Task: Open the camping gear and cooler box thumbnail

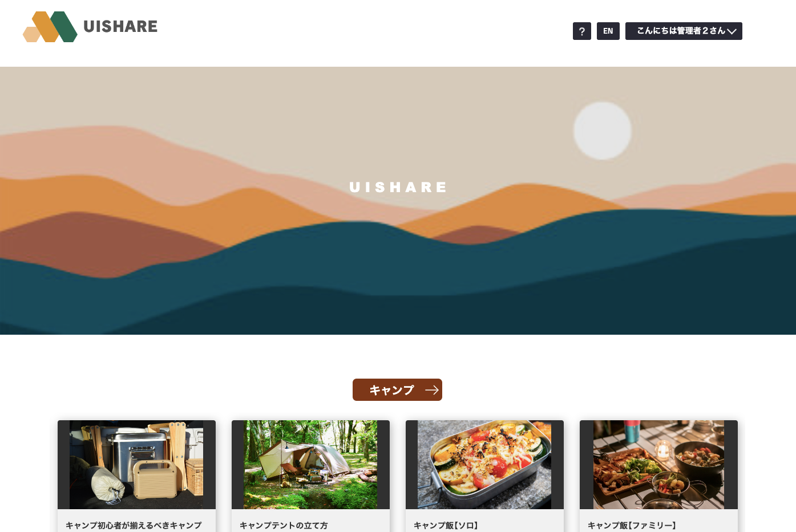Action: [136, 465]
